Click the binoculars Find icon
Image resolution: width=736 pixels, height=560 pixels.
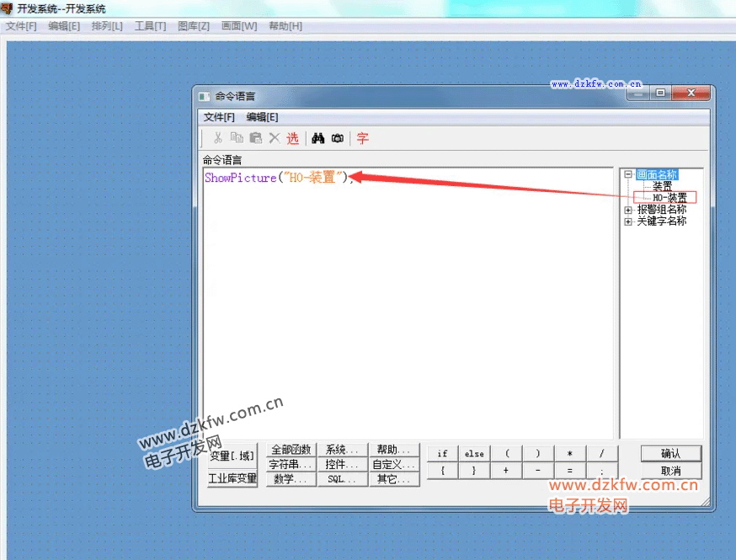coord(318,138)
